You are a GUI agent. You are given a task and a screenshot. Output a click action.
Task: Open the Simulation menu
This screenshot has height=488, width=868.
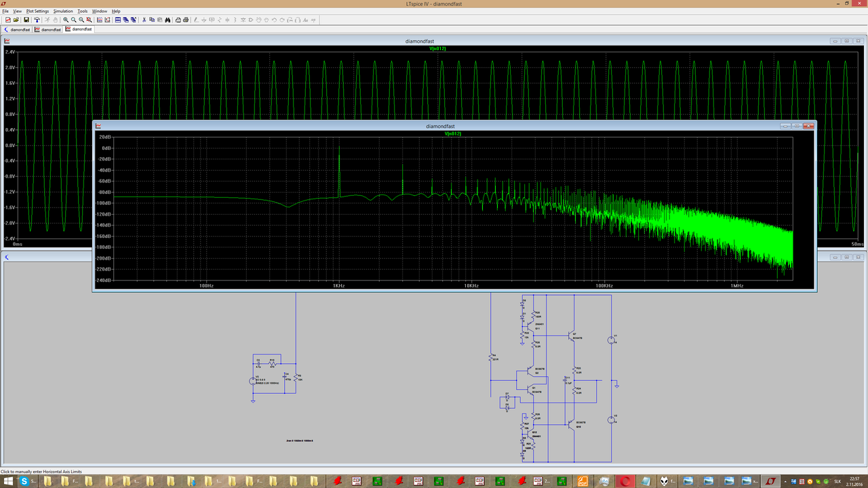(63, 12)
